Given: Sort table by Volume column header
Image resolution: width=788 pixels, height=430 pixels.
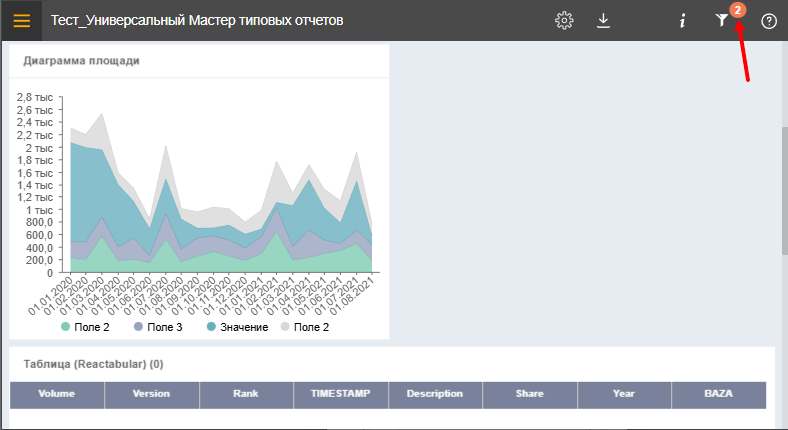Looking at the screenshot, I should pos(57,394).
